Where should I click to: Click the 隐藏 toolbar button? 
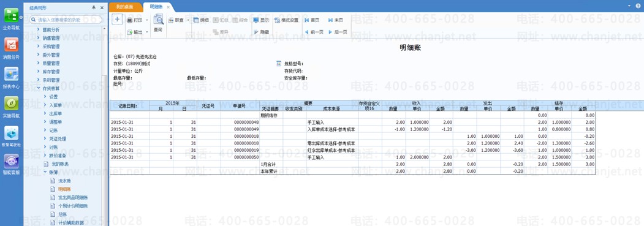pyautogui.click(x=261, y=32)
